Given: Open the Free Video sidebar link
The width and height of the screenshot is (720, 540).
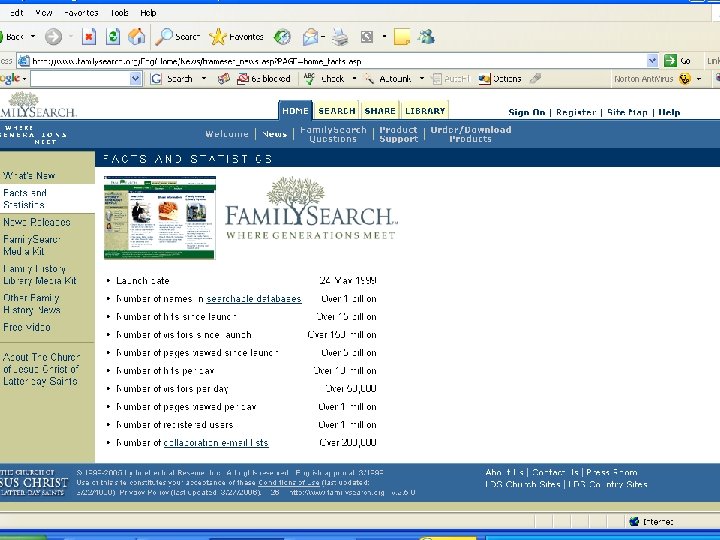Looking at the screenshot, I should tap(27, 327).
